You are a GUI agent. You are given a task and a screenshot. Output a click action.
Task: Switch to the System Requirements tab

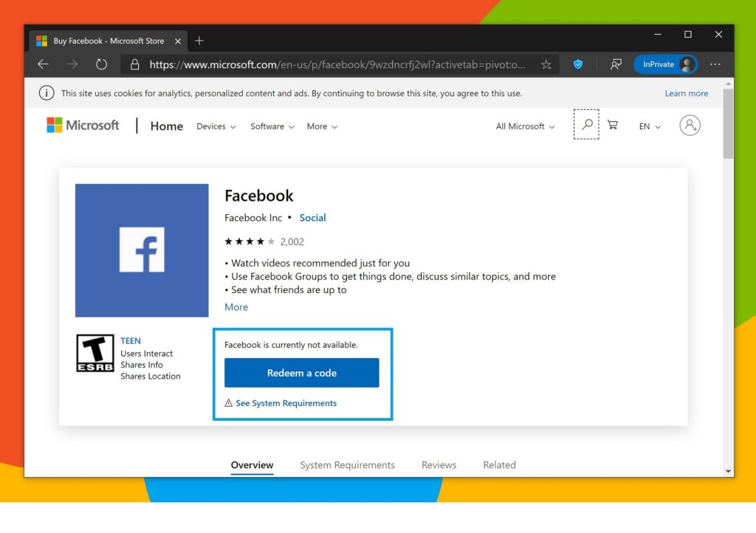pyautogui.click(x=347, y=465)
